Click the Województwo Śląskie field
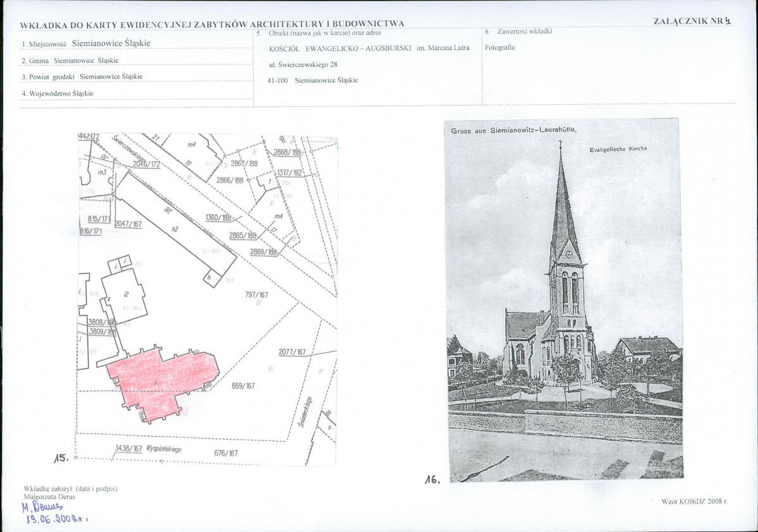 click(x=58, y=93)
